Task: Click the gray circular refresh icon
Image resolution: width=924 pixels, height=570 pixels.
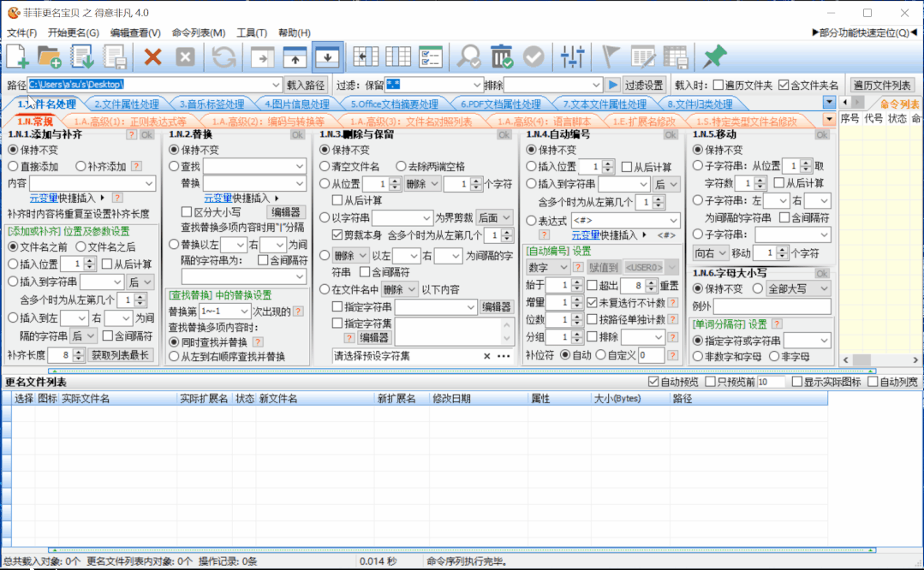Action: 224,56
